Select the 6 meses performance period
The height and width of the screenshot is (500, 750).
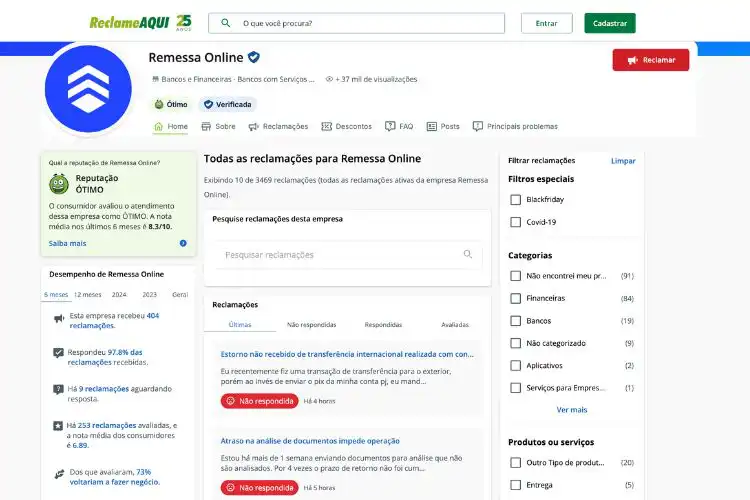56,294
